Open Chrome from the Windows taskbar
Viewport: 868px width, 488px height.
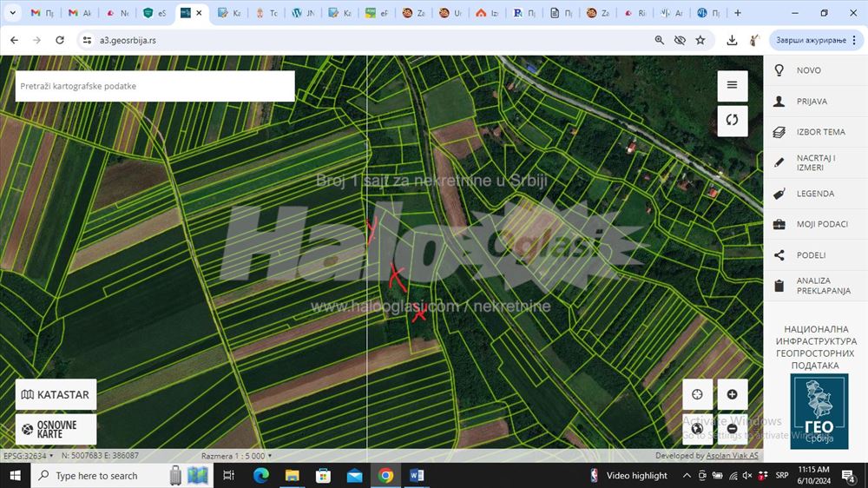point(385,476)
